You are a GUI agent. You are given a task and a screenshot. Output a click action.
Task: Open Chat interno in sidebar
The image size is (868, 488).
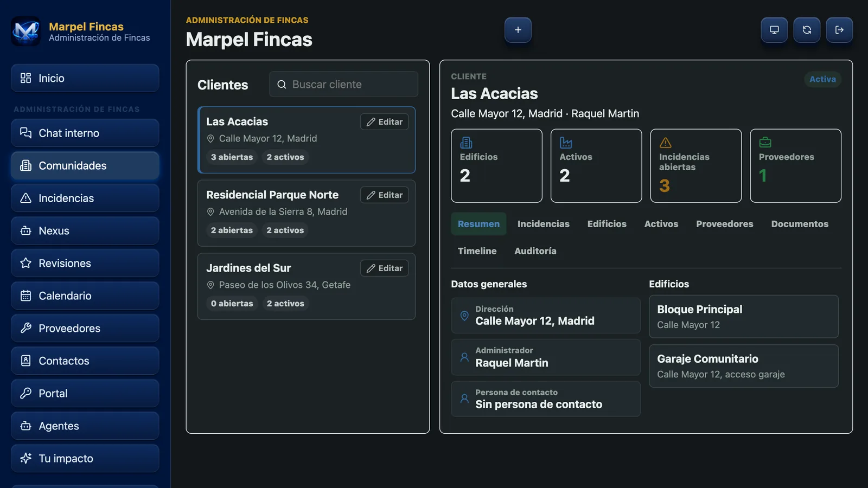[x=85, y=133]
